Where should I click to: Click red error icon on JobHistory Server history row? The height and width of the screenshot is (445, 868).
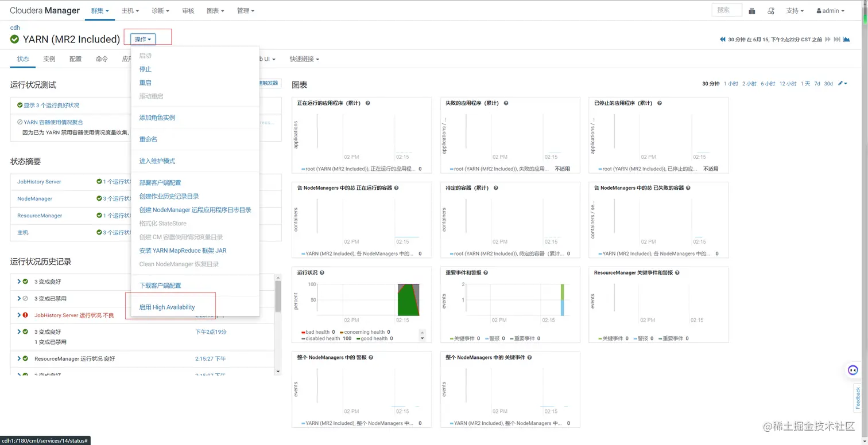coord(25,315)
